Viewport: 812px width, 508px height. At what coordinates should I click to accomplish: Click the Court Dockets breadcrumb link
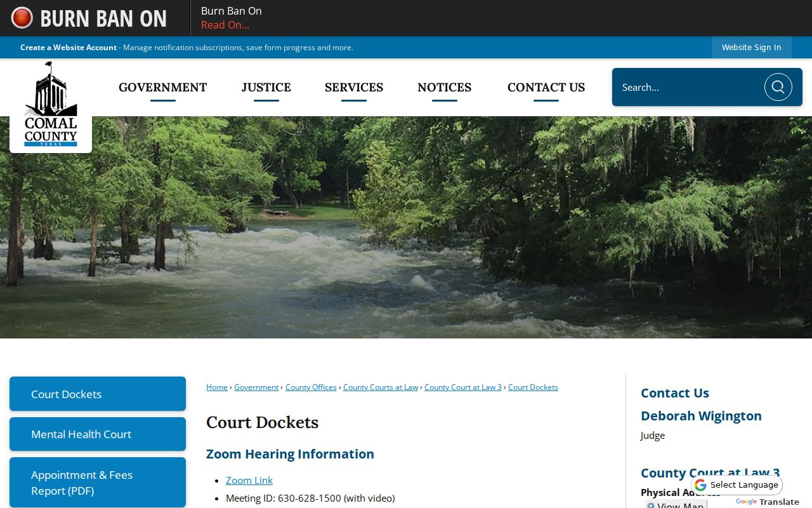[533, 387]
